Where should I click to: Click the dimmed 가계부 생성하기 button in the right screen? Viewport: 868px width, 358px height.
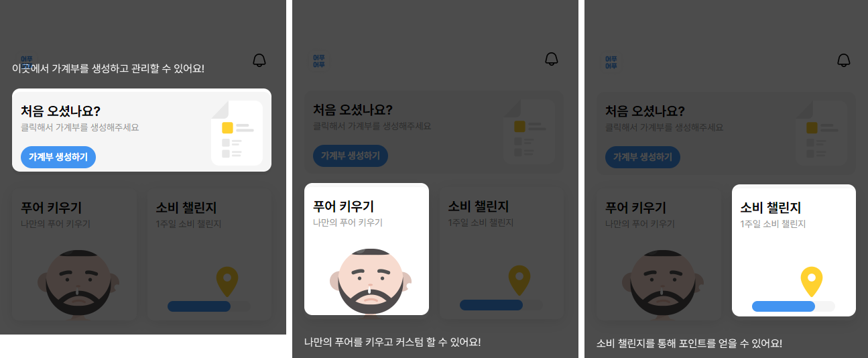[x=643, y=157]
